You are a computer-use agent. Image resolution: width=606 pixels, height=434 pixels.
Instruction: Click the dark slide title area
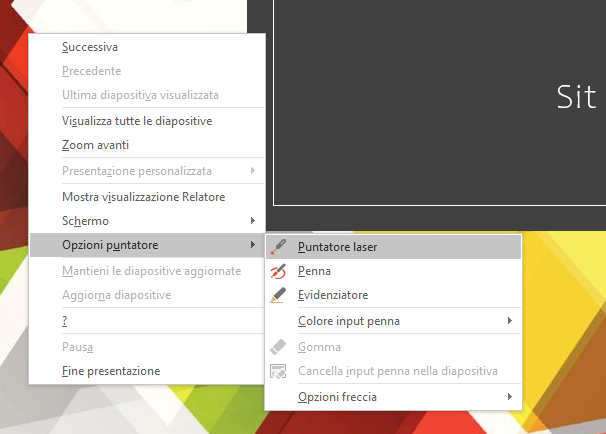coord(440,100)
